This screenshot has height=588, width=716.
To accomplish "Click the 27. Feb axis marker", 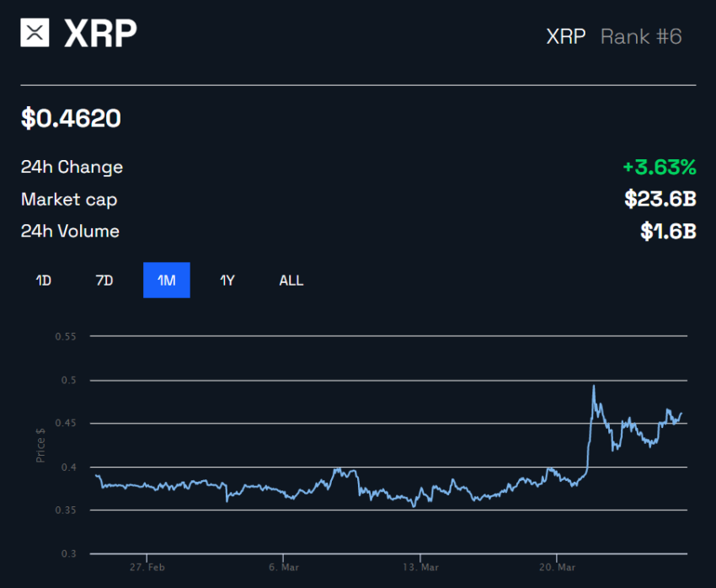I will [x=147, y=567].
